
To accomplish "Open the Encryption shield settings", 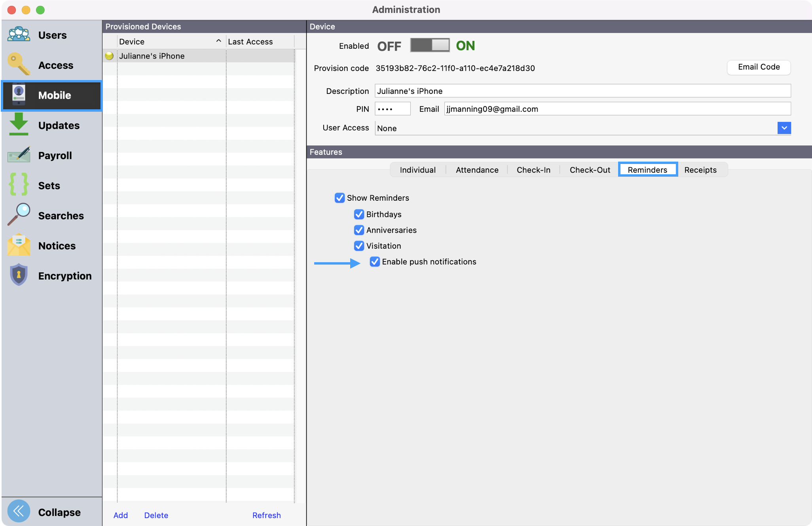I will (x=18, y=275).
